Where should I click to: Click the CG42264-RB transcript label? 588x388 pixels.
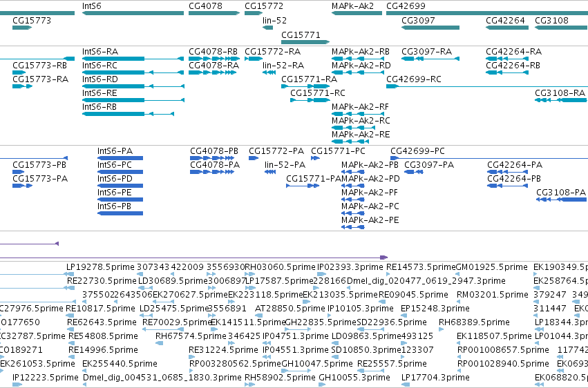pos(513,66)
